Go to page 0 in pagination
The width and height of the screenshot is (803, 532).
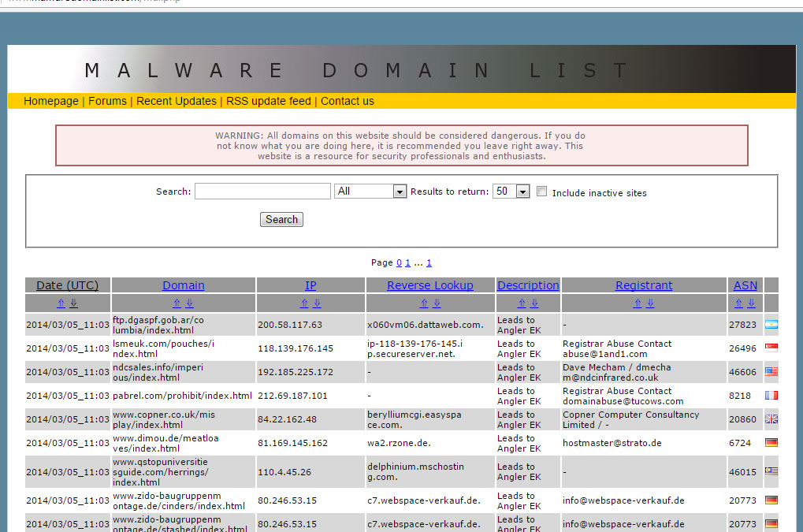(x=399, y=262)
